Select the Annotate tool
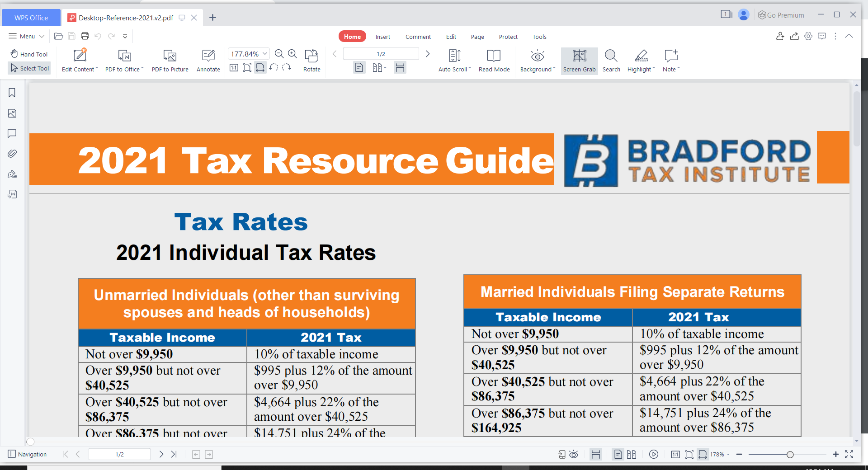Viewport: 868px width, 470px height. click(x=208, y=60)
